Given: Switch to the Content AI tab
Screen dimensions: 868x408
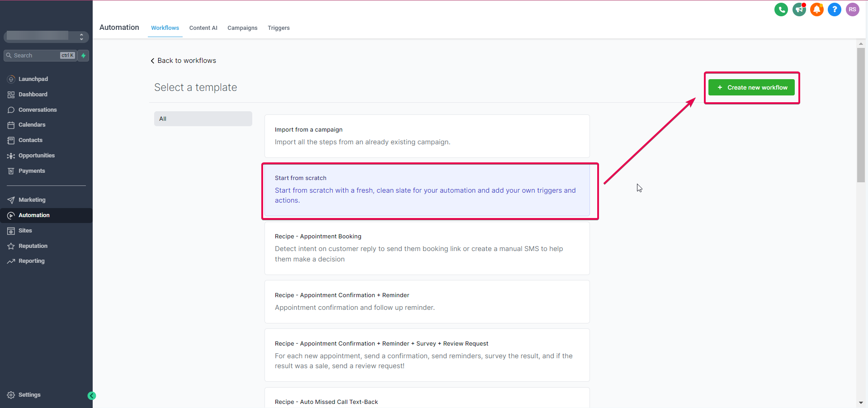Looking at the screenshot, I should point(203,28).
